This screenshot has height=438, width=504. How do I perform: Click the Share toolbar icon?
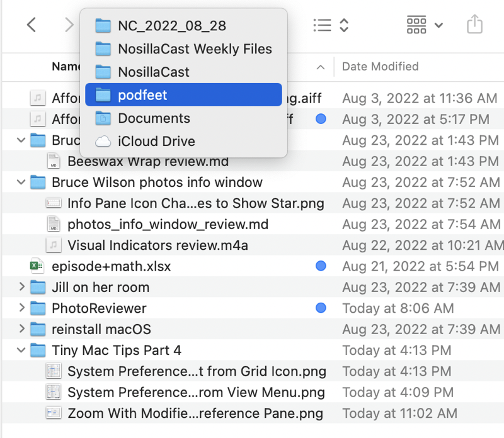pos(474,25)
